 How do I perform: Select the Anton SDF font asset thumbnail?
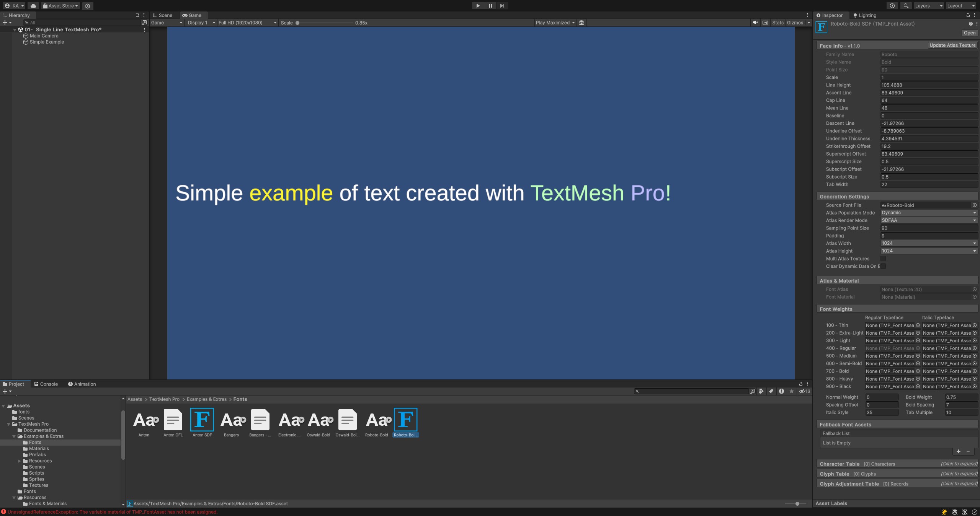(x=202, y=419)
